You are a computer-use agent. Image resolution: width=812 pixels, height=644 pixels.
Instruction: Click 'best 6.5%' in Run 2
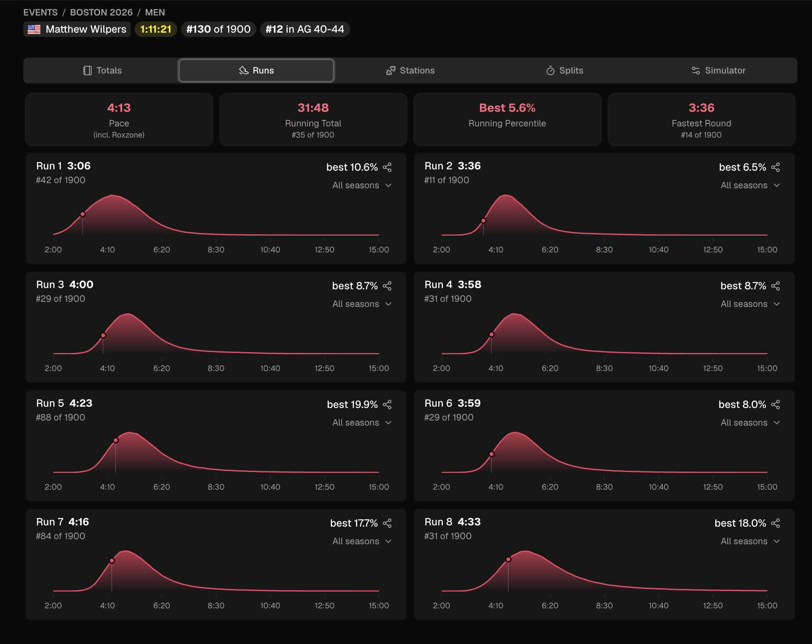[742, 167]
